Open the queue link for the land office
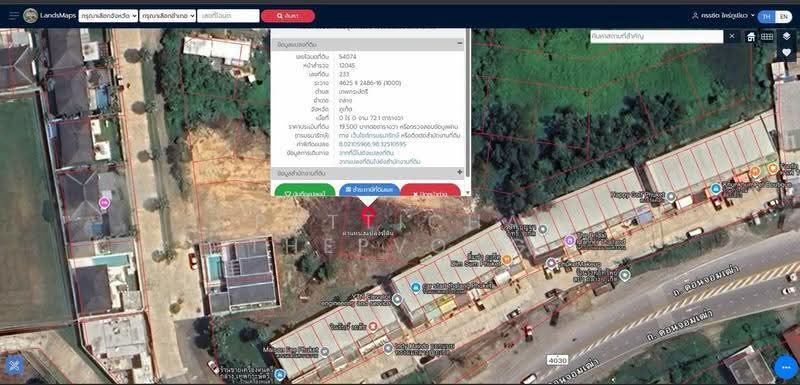Viewport: 800px width, 385px height. tap(380, 162)
